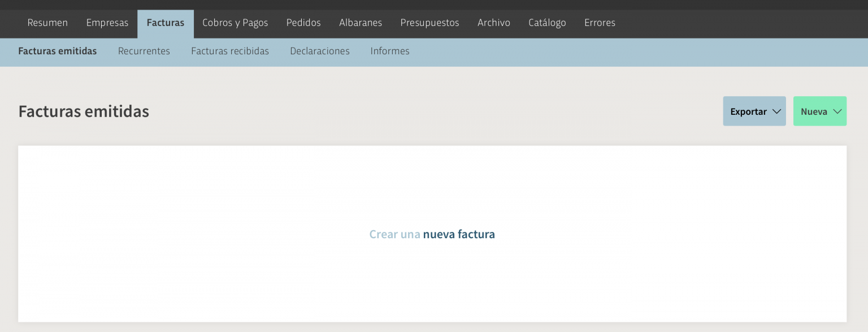
Task: Open the Declaraciones tab
Action: click(319, 51)
